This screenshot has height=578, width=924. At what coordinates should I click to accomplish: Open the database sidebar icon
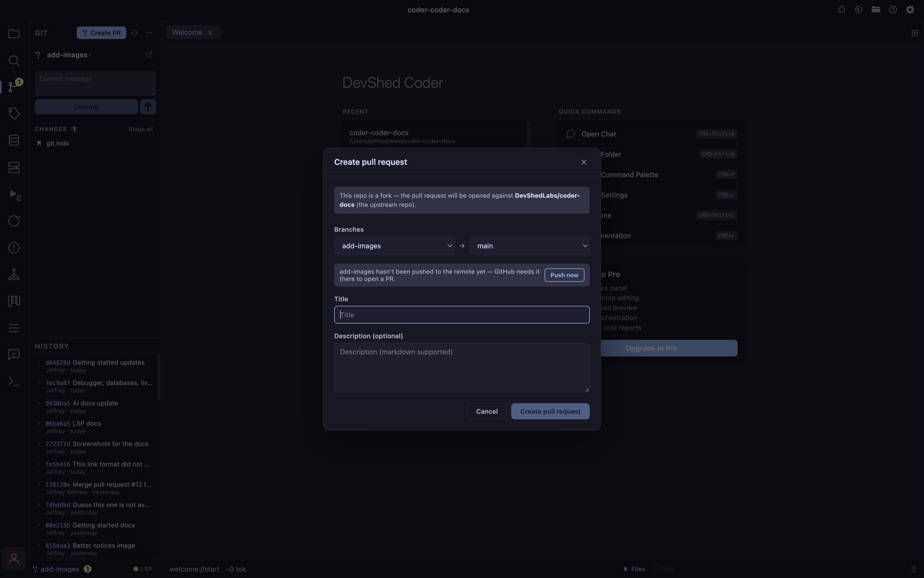point(14,140)
